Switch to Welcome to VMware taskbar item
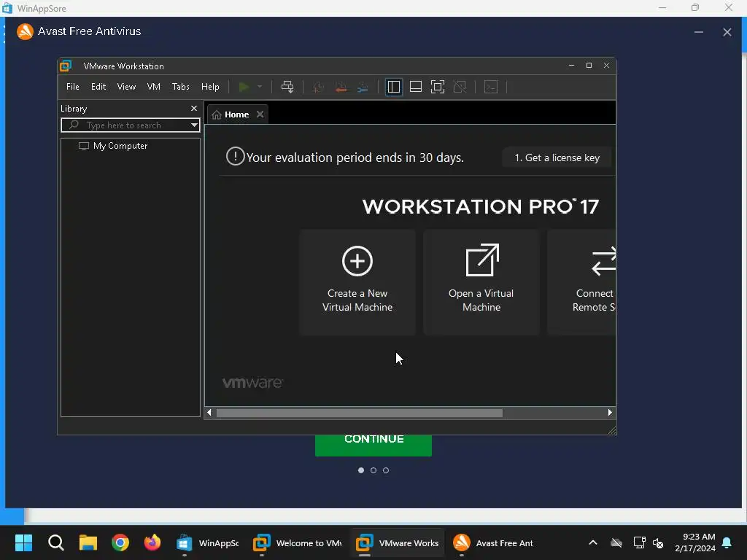Screen dimensions: 747x560 click(298, 542)
